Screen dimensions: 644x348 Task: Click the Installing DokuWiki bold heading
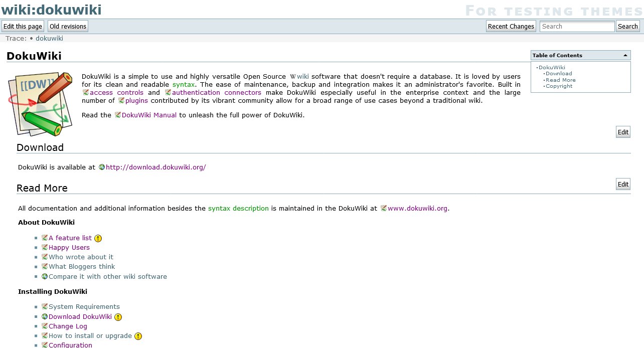click(53, 292)
